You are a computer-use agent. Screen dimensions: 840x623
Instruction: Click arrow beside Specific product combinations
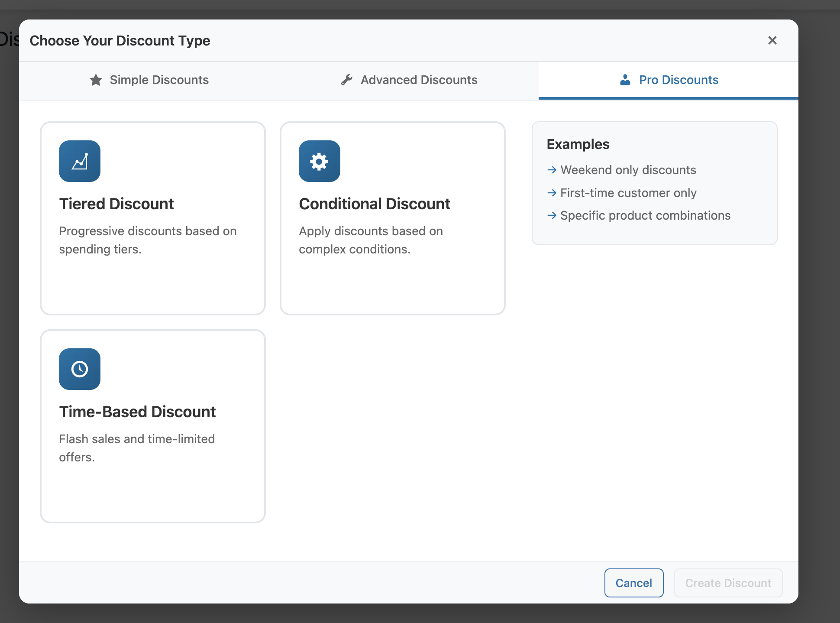pos(552,215)
